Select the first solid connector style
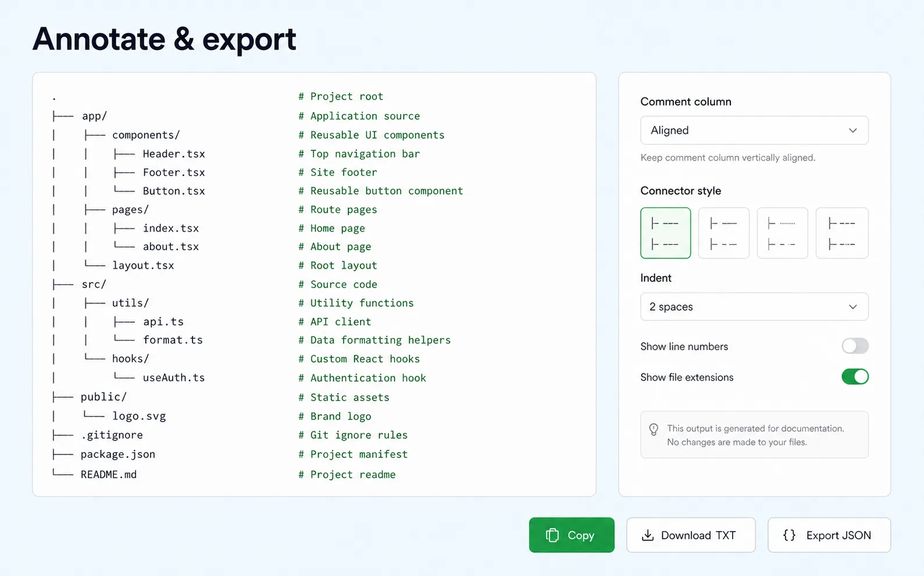The image size is (924, 576). point(665,233)
